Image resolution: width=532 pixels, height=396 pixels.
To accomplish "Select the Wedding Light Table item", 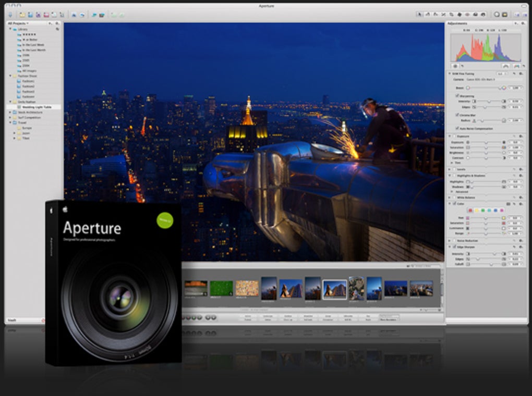I will tap(34, 107).
